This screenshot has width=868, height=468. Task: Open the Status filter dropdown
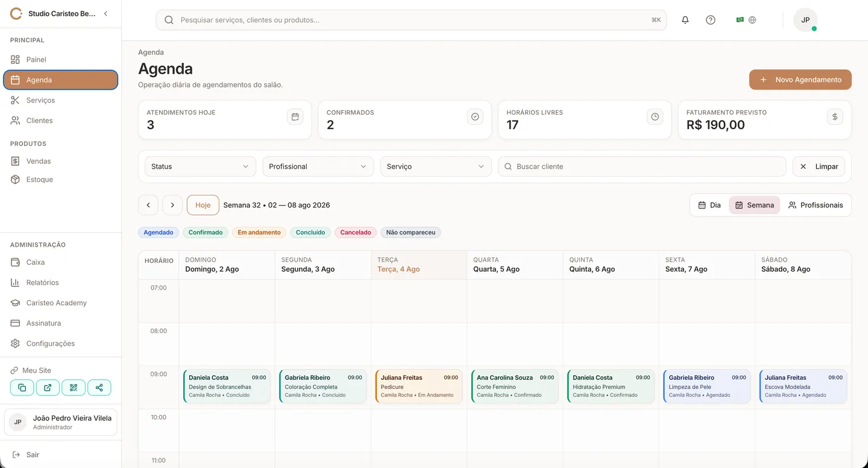tap(201, 166)
